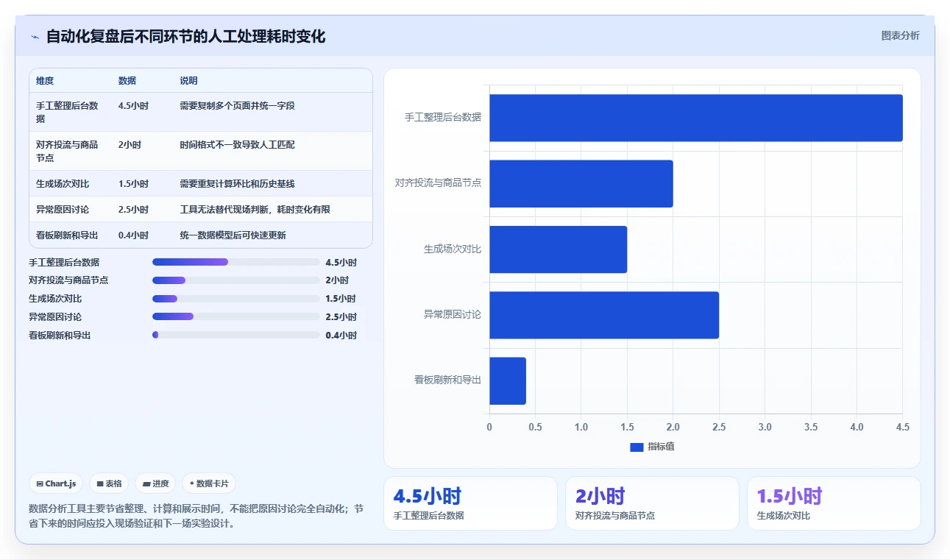Click the table's 对齐投流与商品节点 dimension cell
The width and height of the screenshot is (950, 560).
click(67, 152)
